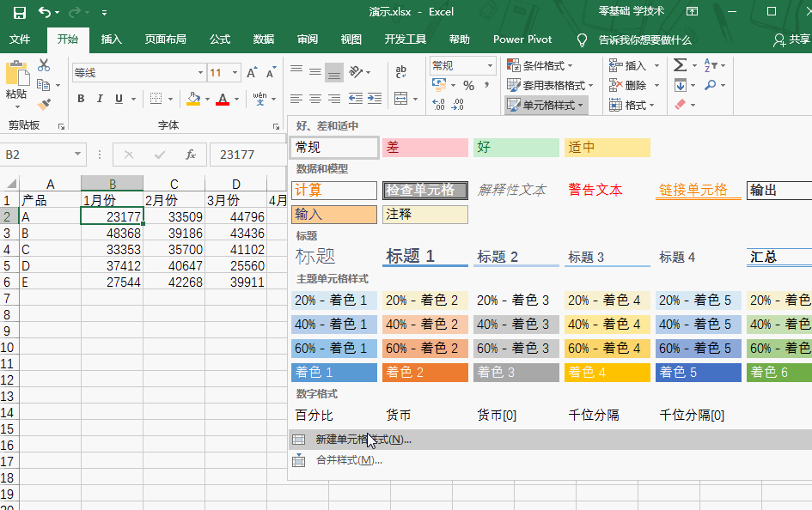Click the Paste clipboard icon
Image resolution: width=812 pixels, height=510 pixels.
tap(17, 73)
